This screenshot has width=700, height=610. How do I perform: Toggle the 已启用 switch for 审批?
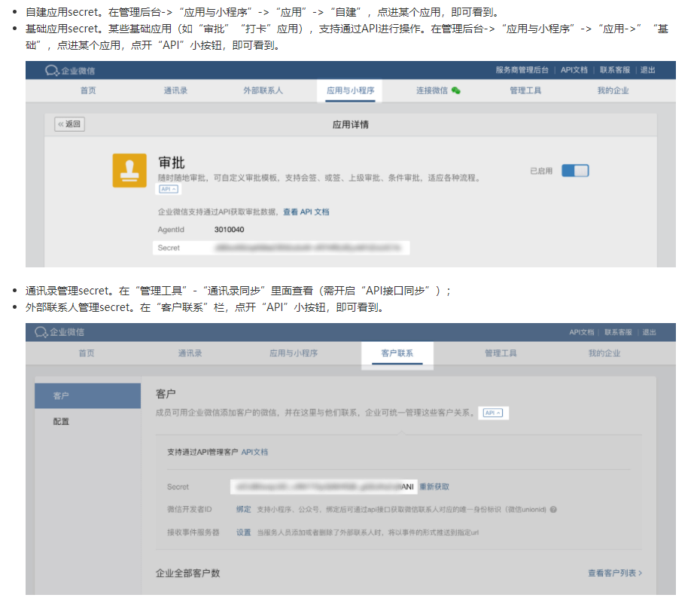pos(575,171)
